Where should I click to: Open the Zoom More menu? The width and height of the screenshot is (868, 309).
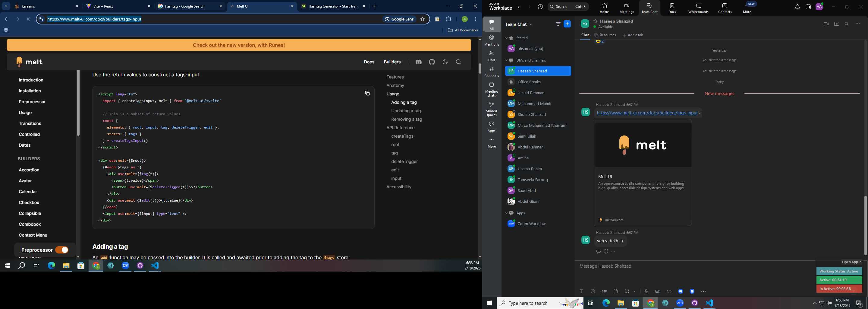[x=747, y=8]
